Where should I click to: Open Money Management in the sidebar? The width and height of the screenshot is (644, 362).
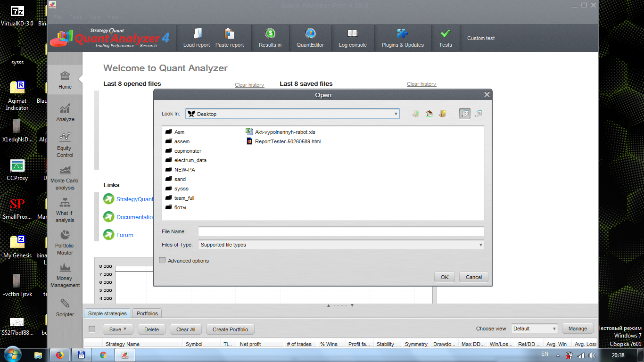(x=65, y=275)
